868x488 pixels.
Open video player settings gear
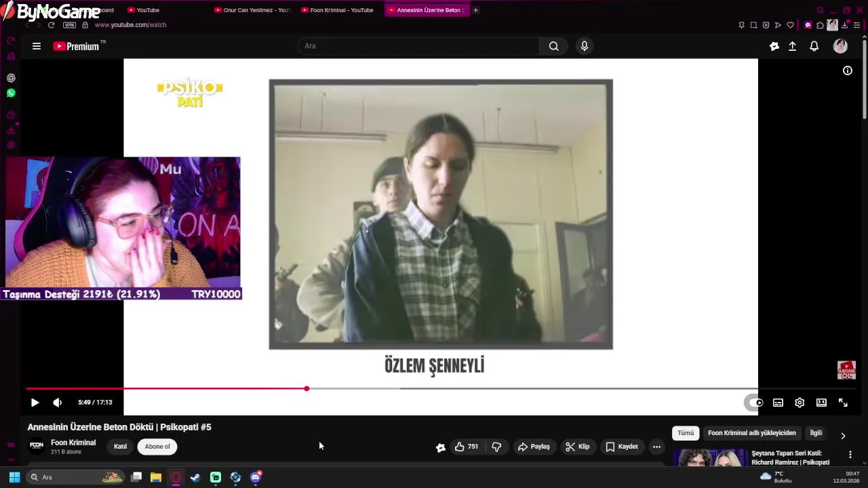tap(800, 403)
